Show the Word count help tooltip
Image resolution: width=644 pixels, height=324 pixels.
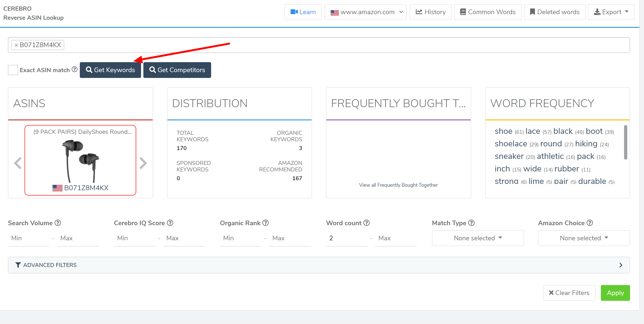pos(367,223)
